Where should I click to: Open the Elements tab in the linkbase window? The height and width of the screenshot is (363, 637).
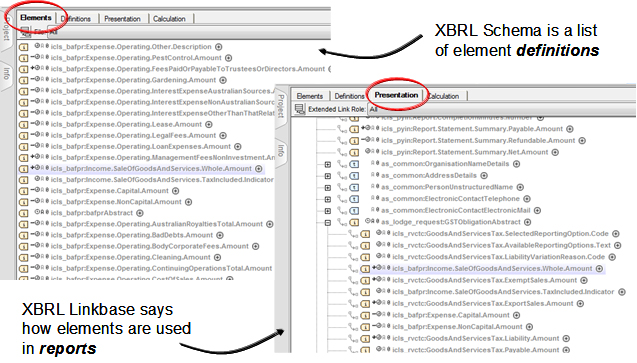pos(310,96)
